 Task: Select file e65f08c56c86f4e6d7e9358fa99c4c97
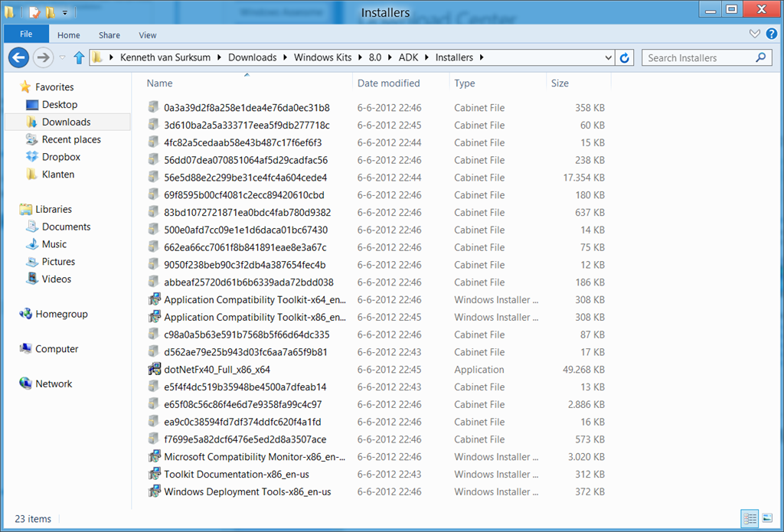point(243,404)
